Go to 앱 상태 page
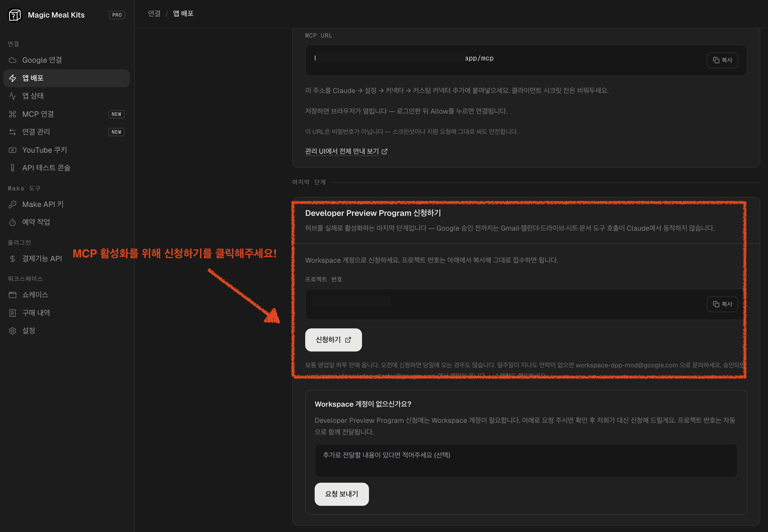The image size is (768, 532). [x=66, y=96]
